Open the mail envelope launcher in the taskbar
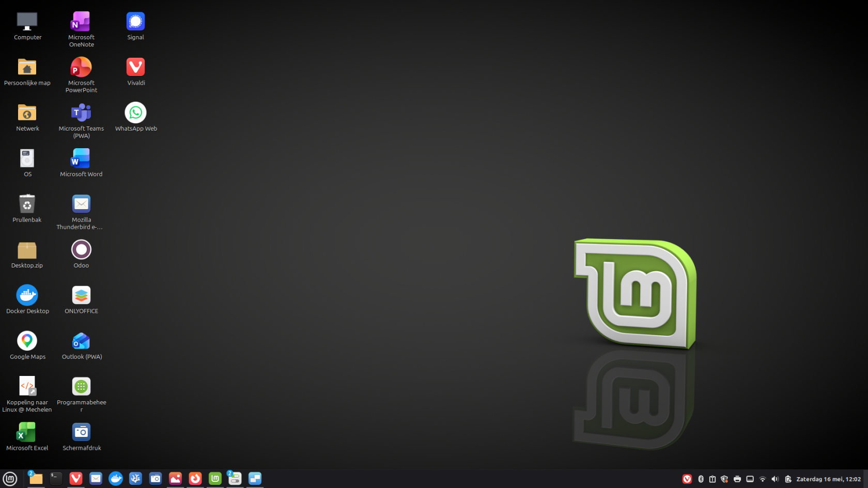 click(96, 479)
